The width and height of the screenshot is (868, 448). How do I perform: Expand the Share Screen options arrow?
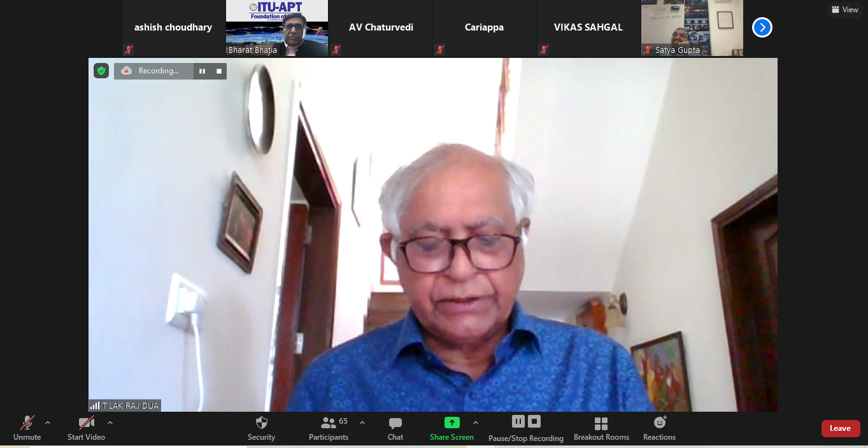[x=475, y=423]
